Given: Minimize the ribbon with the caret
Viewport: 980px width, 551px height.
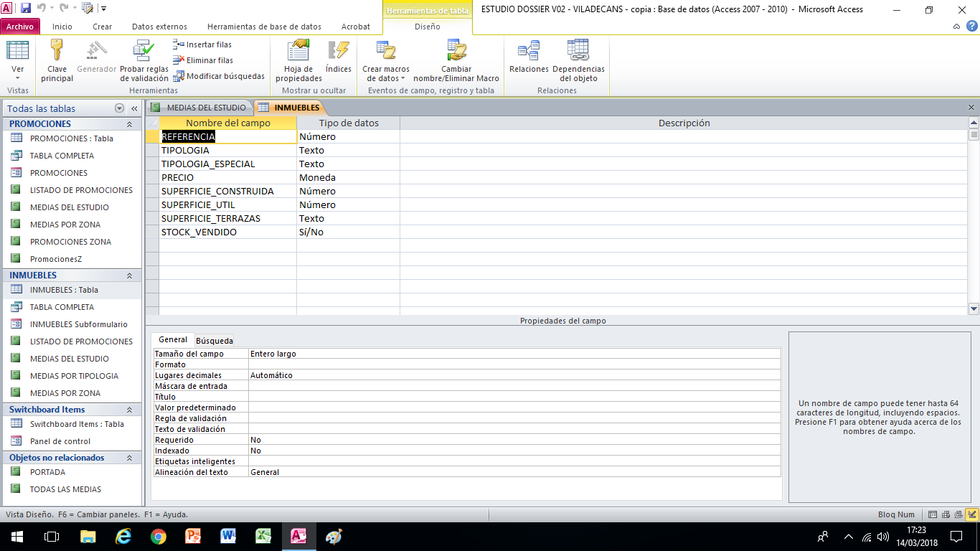Looking at the screenshot, I should click(x=957, y=27).
